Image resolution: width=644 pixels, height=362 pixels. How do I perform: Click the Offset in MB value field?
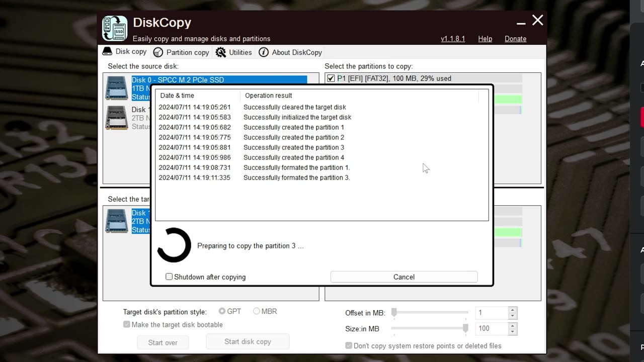tap(492, 313)
